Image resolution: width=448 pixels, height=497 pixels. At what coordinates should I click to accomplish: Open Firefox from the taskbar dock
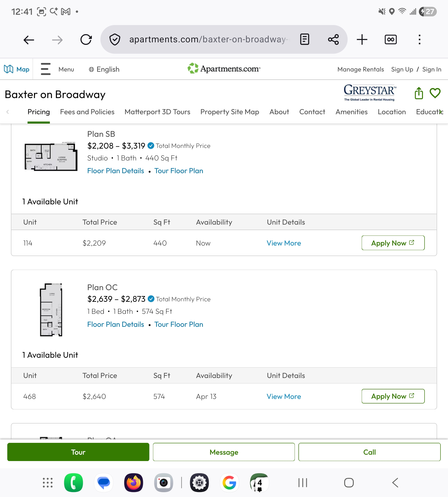pyautogui.click(x=133, y=483)
